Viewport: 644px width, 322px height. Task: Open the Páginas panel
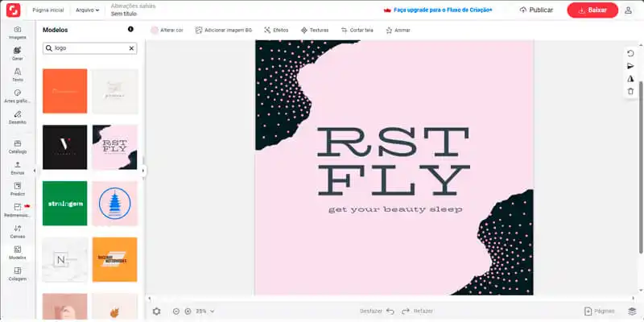click(x=599, y=312)
